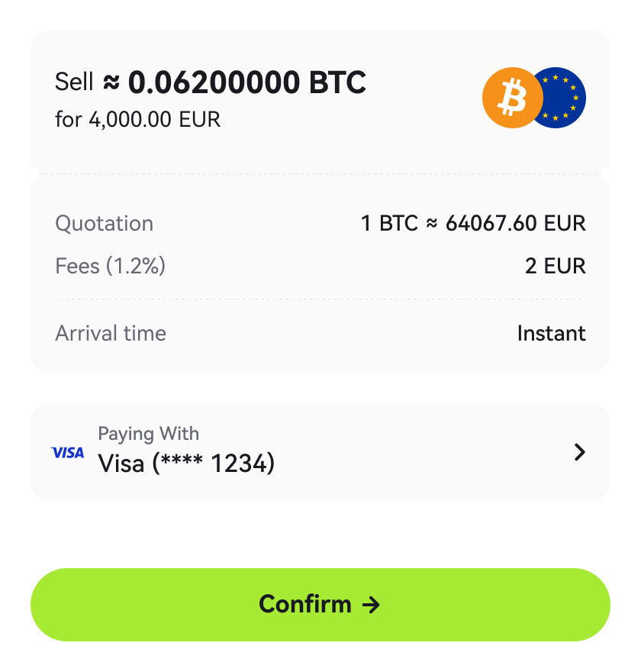Confirm the BTC sell order
Image resolution: width=641 pixels, height=672 pixels.
pyautogui.click(x=320, y=605)
